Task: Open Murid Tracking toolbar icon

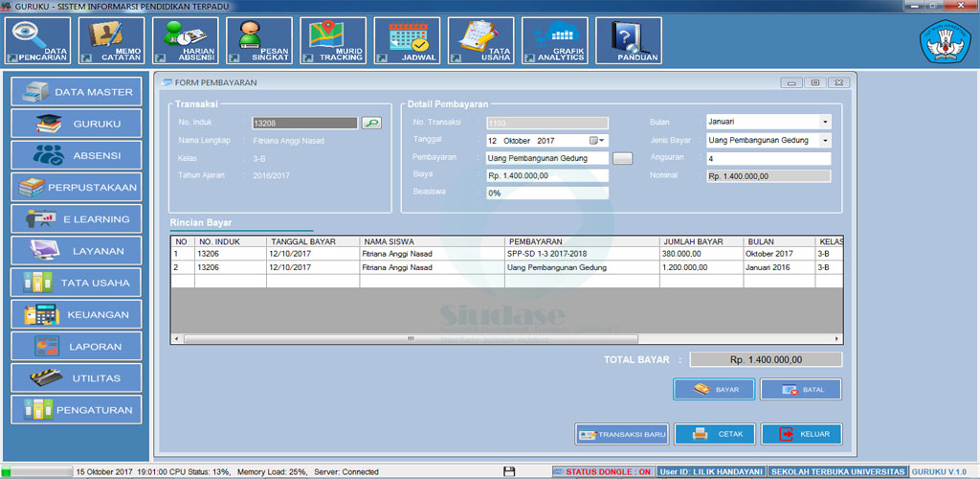Action: tap(332, 40)
